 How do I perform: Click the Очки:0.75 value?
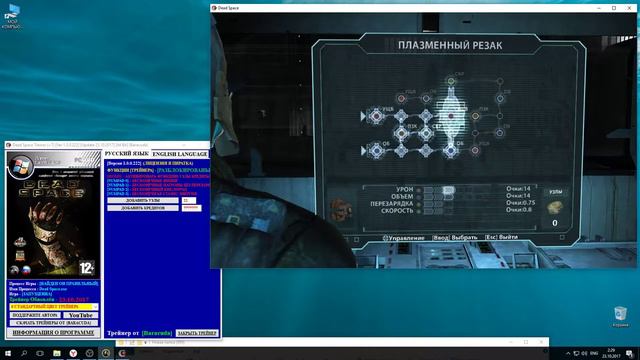point(520,203)
